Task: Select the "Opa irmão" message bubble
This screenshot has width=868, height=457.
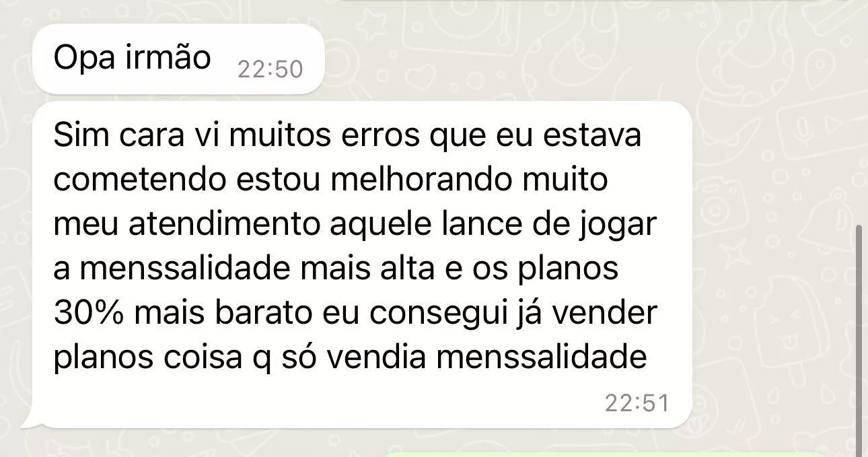Action: (x=178, y=60)
